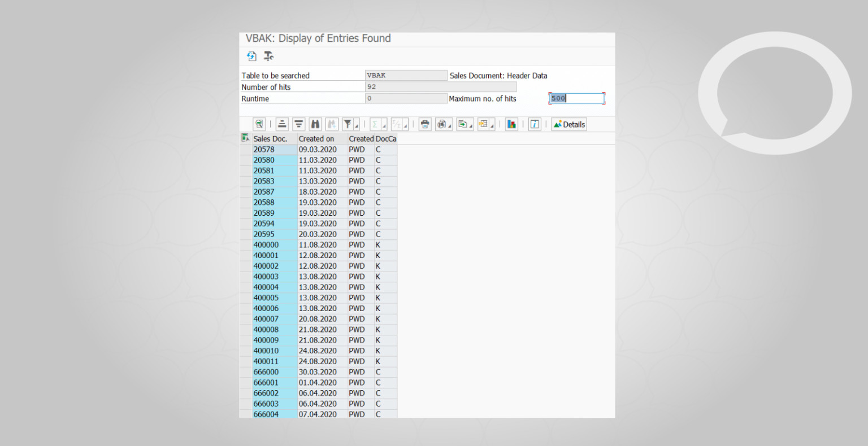Click the information icon in toolbar

(x=535, y=124)
